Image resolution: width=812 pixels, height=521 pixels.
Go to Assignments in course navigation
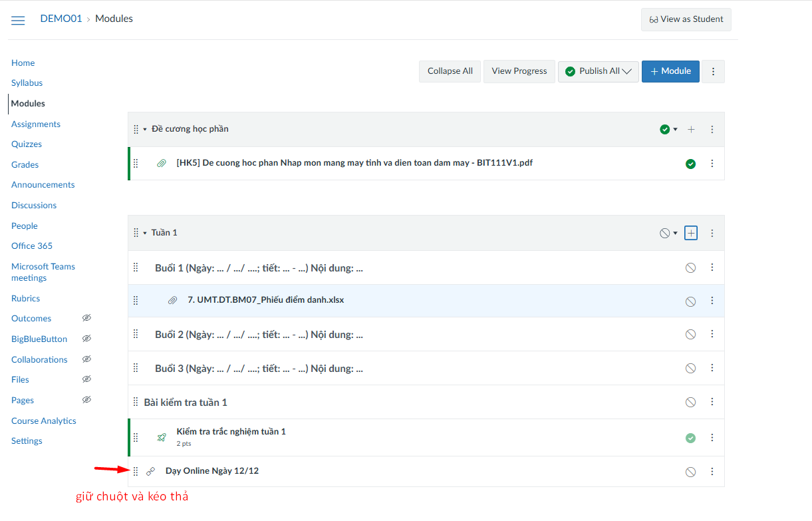[36, 124]
